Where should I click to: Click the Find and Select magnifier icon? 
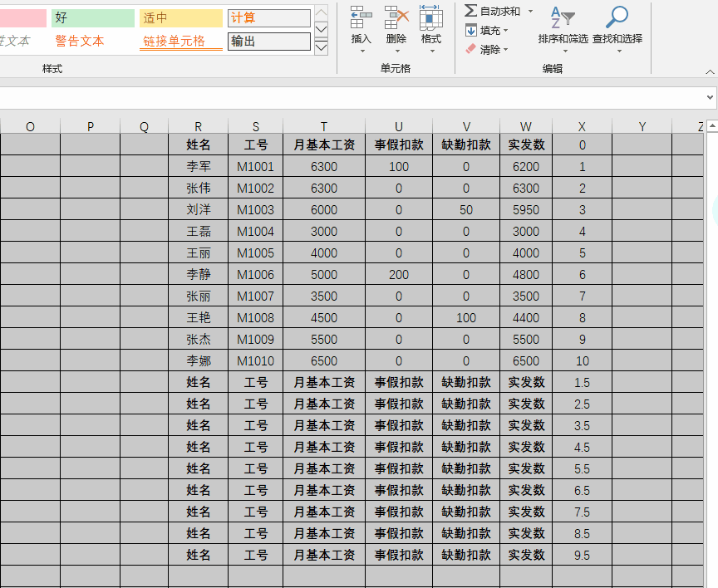pos(617,17)
